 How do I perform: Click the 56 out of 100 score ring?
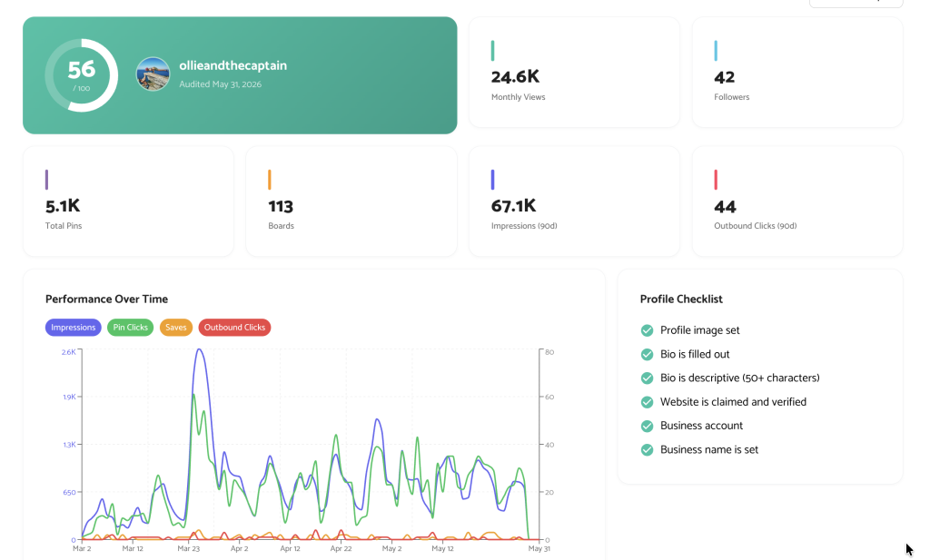[81, 75]
